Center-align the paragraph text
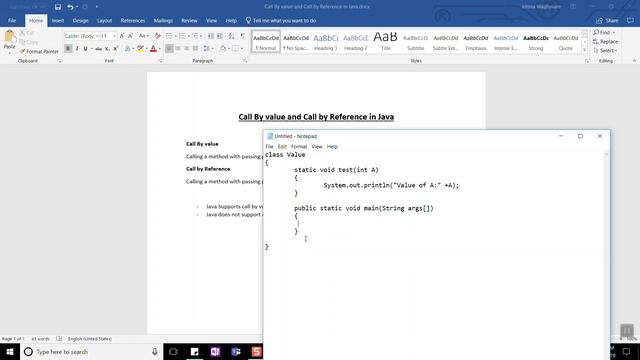 tap(178, 49)
